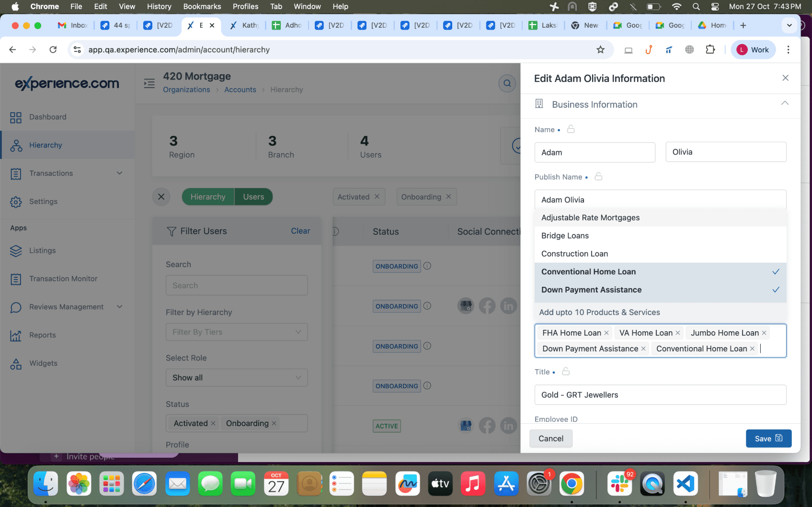The image size is (812, 507).
Task: Click the round X button left of Hierarchy toggle
Action: (x=161, y=197)
